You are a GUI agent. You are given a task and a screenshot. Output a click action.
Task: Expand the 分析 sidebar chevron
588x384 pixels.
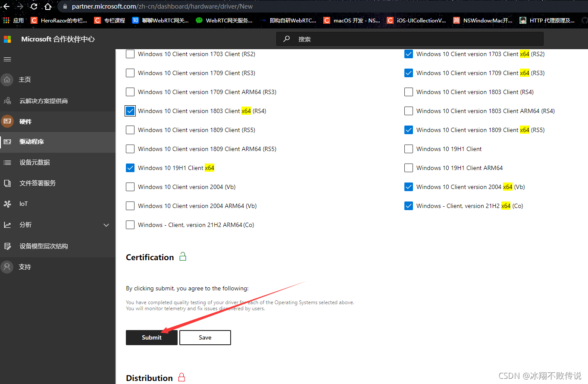coord(106,225)
